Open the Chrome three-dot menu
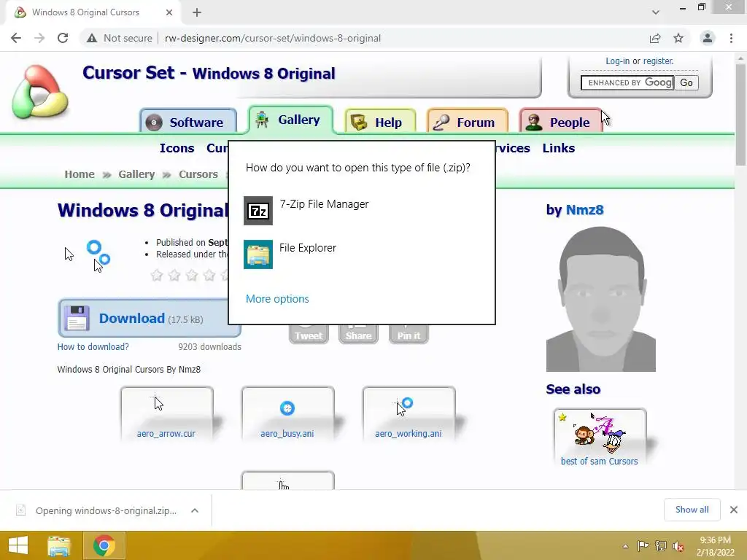This screenshot has height=560, width=747. [731, 38]
